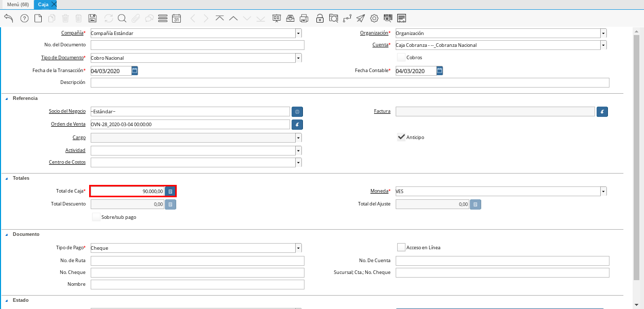Open record search with the magnifier icon
The width and height of the screenshot is (644, 309).
click(x=122, y=19)
